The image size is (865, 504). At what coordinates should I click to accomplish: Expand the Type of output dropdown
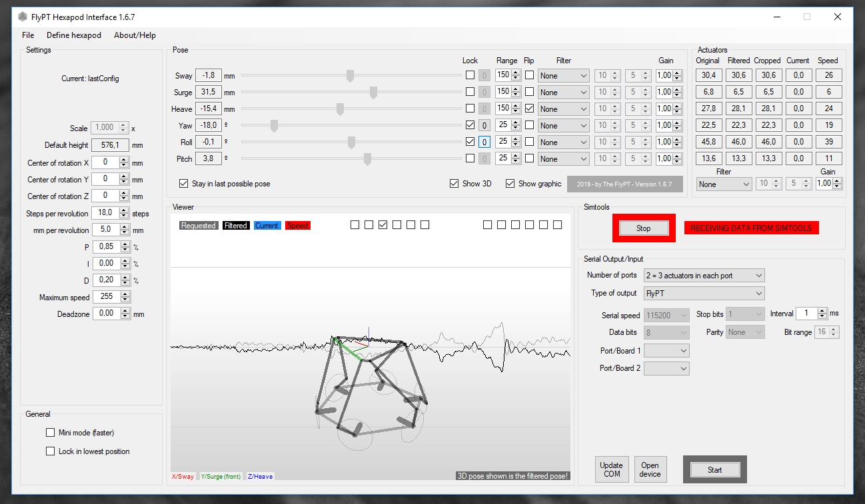(x=704, y=293)
